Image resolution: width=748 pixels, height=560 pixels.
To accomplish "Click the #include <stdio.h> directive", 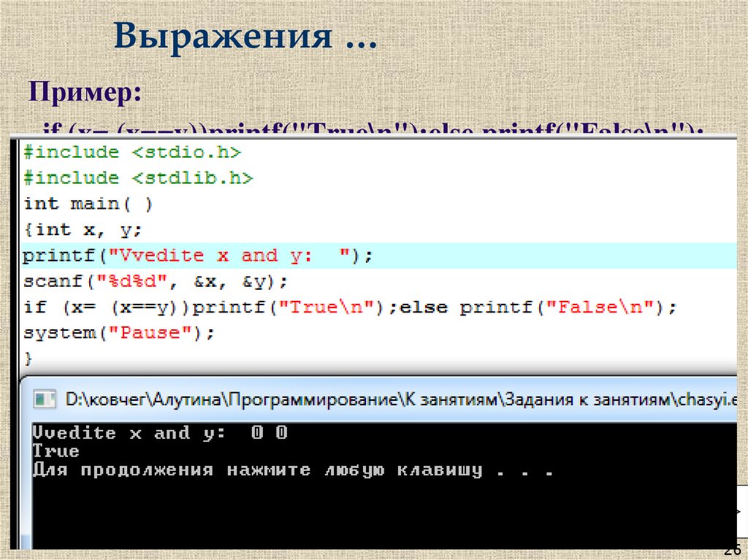I will click(131, 152).
